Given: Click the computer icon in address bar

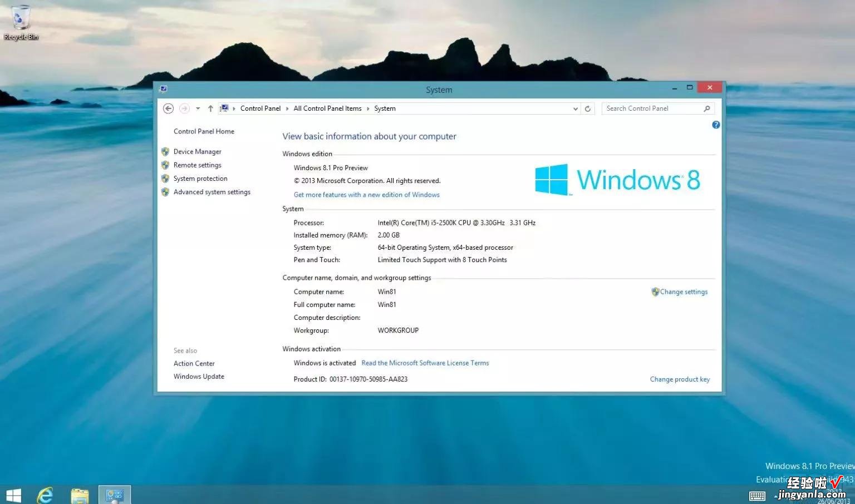Looking at the screenshot, I should (224, 108).
